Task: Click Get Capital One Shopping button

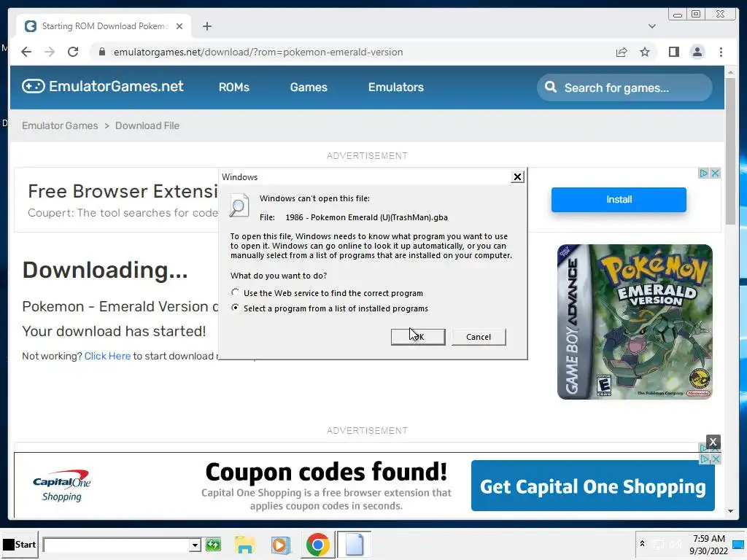Action: (592, 486)
